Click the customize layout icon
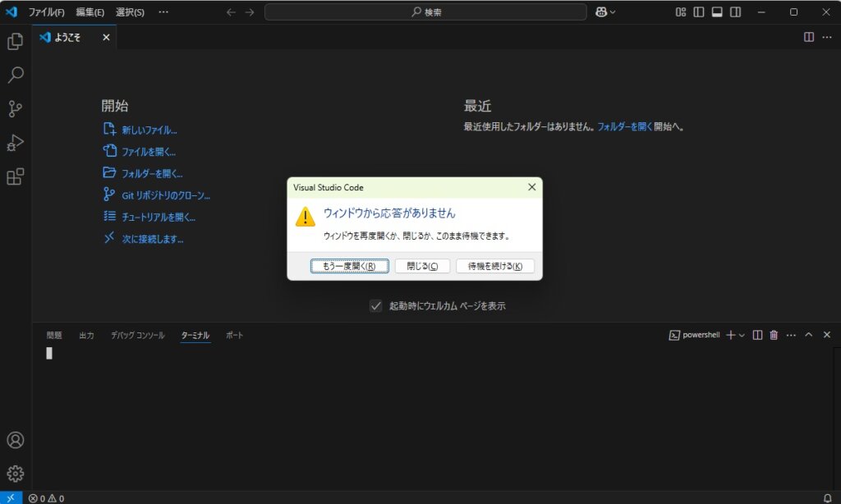 click(681, 11)
